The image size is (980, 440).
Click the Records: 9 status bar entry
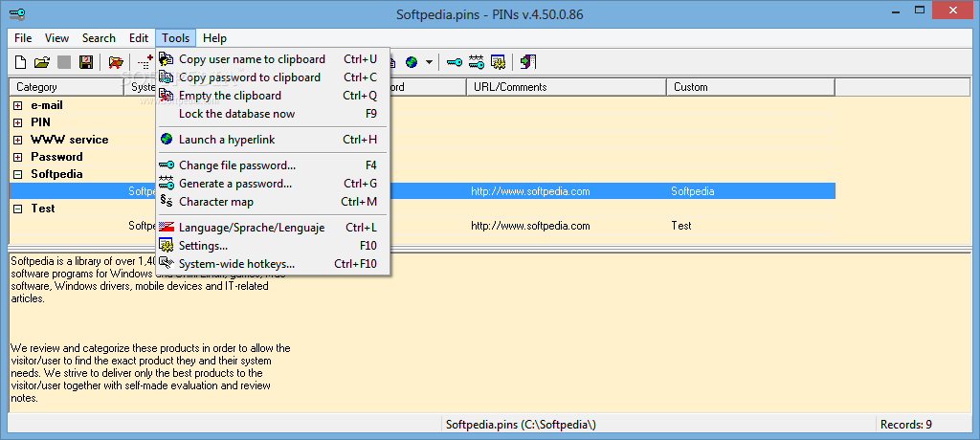[906, 425]
